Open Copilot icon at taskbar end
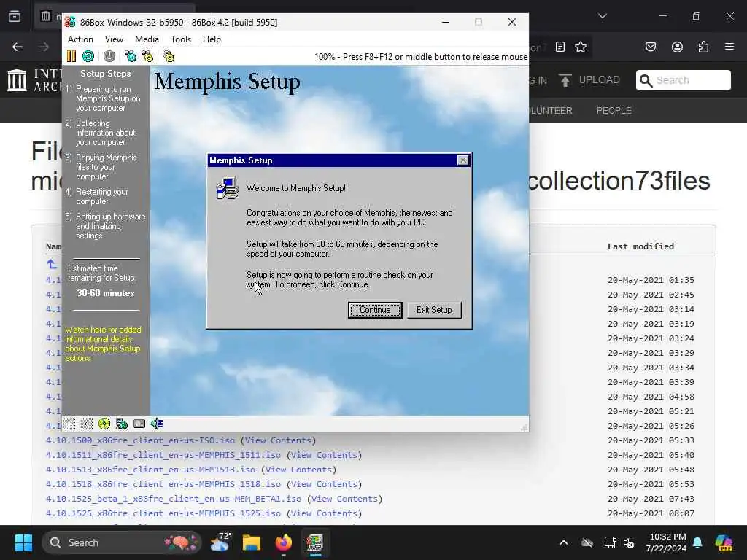 pyautogui.click(x=724, y=542)
